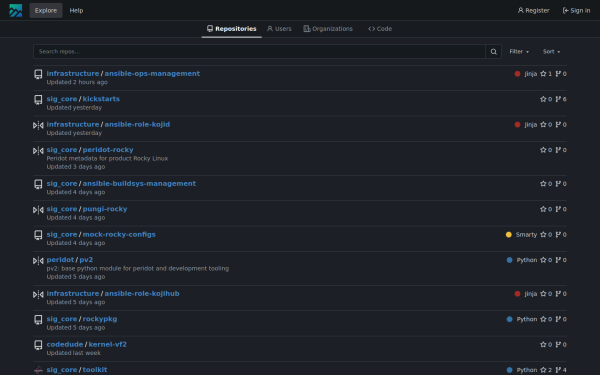600x375 pixels.
Task: Click mirror icon beside pungi-rocky
Action: click(38, 210)
